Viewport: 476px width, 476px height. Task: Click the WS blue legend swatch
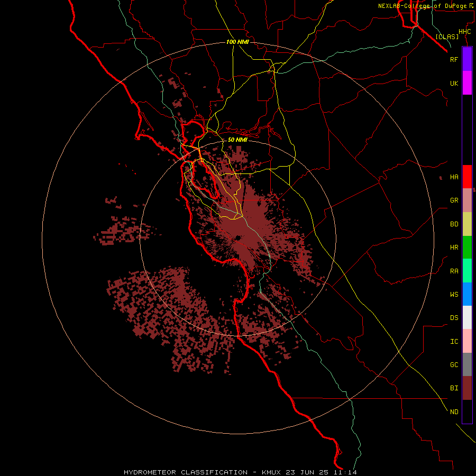coord(467,294)
